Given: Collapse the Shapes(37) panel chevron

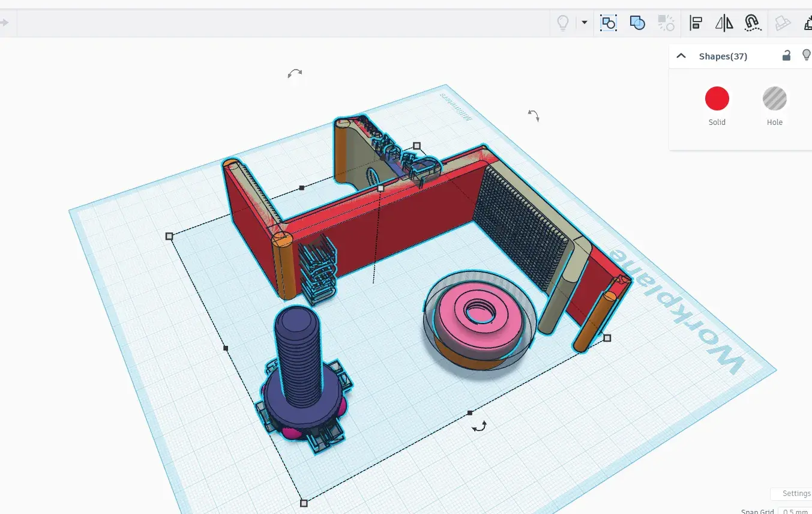Looking at the screenshot, I should click(x=681, y=56).
